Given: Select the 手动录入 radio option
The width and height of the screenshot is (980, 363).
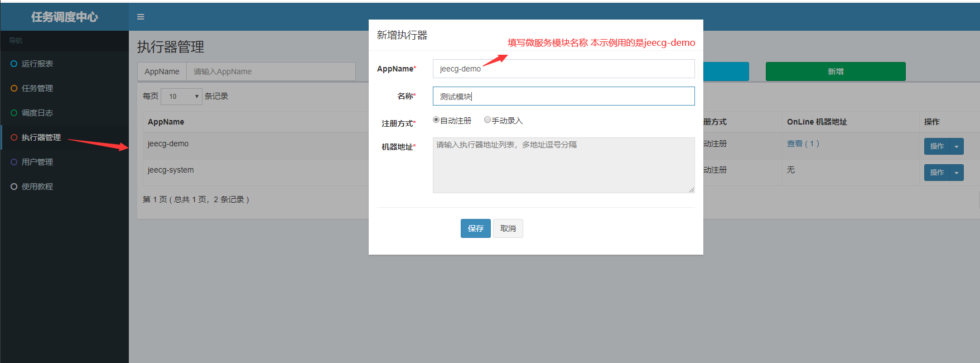Looking at the screenshot, I should pos(487,120).
